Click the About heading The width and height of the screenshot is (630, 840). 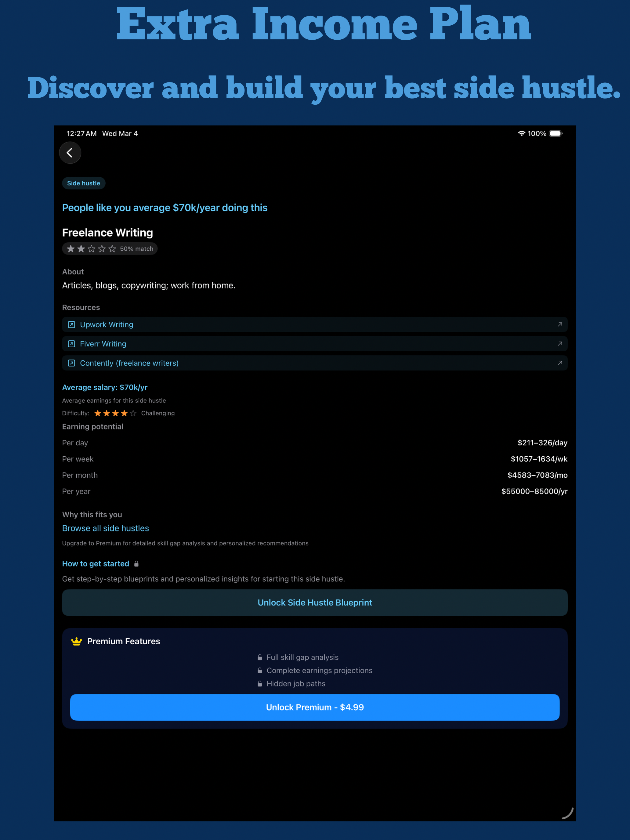point(73,272)
